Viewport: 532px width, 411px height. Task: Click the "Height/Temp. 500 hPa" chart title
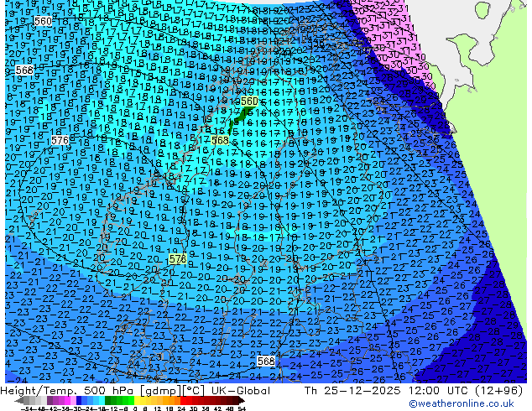tap(69, 391)
